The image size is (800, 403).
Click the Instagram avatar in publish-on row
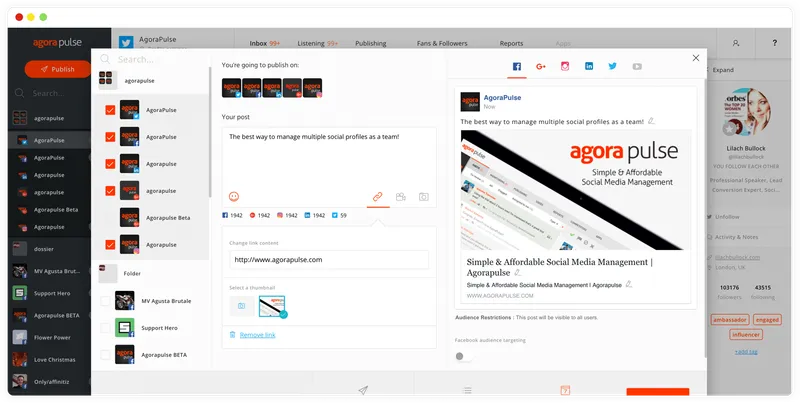(312, 88)
